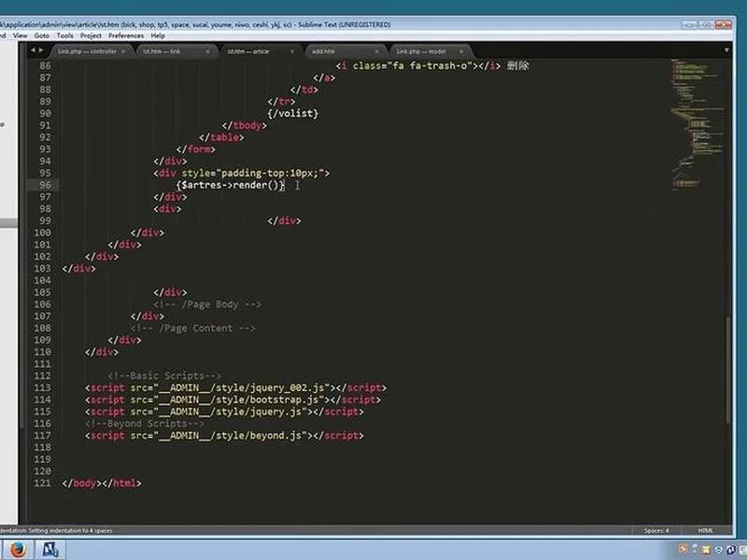Open the Preferences menu
This screenshot has width=747, height=560.
pos(126,35)
